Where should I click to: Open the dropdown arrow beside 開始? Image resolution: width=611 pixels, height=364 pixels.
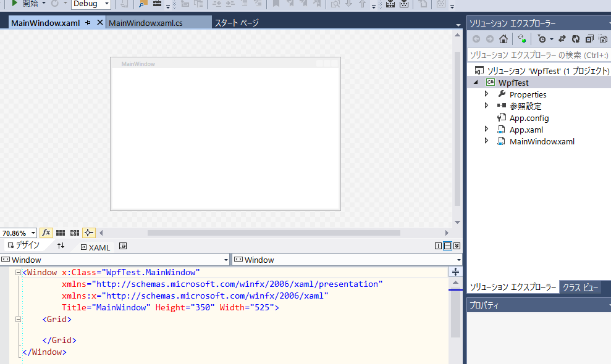pyautogui.click(x=44, y=4)
